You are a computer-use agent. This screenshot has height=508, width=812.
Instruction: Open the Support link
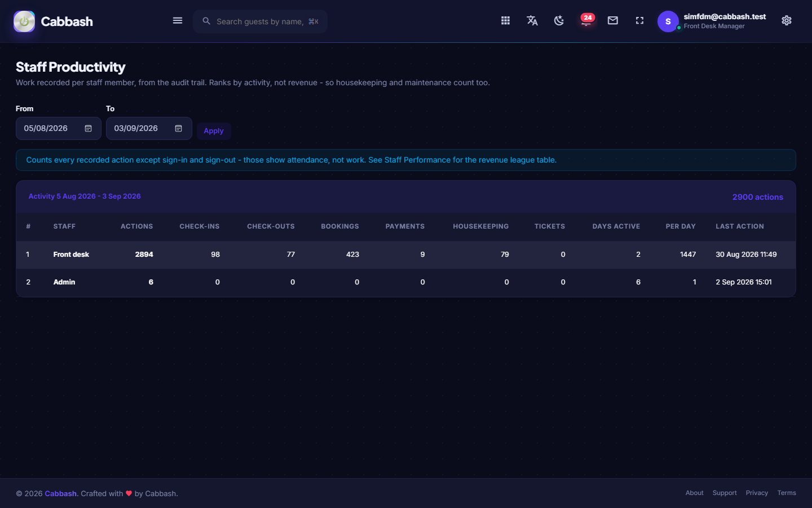725,493
